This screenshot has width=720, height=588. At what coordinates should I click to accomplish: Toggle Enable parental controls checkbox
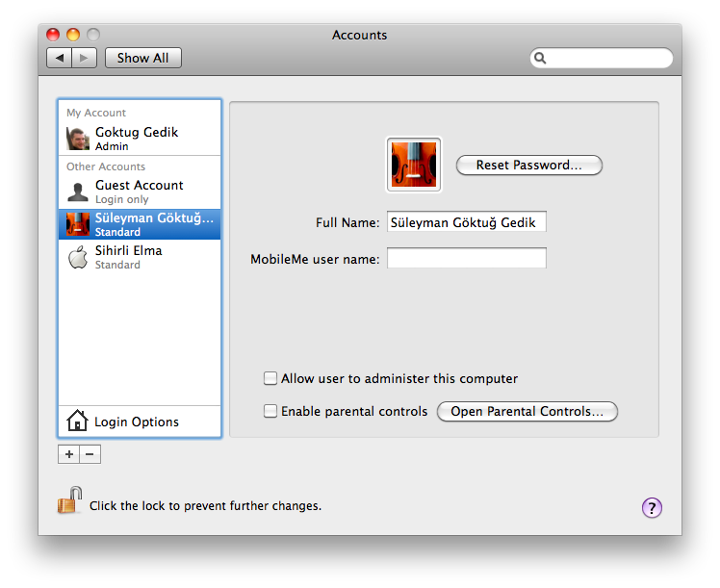(271, 411)
